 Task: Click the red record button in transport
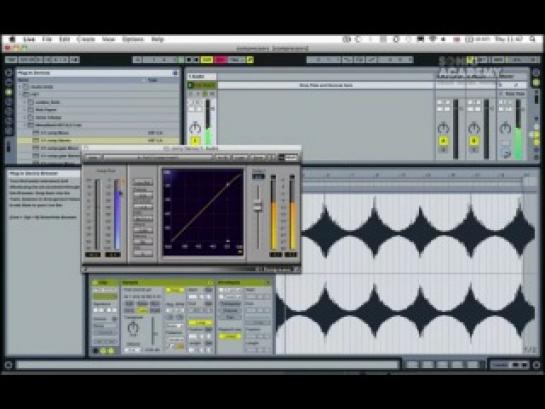click(x=220, y=60)
